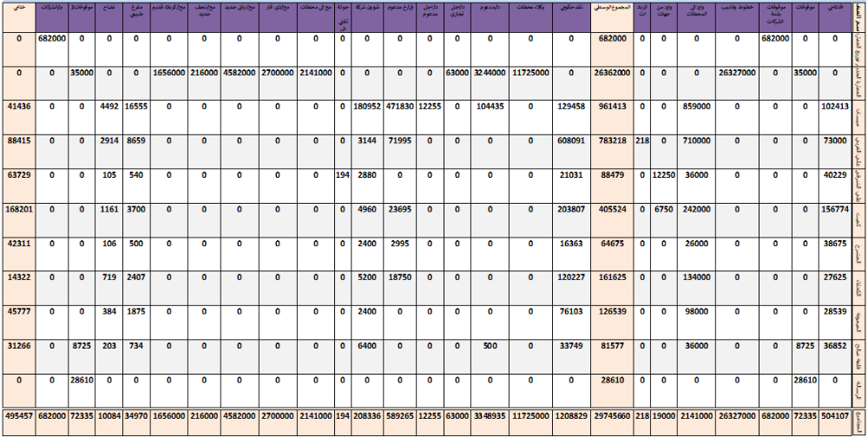Select the cell with 76103
Viewport: 868px width, 437px height.
pyautogui.click(x=569, y=322)
